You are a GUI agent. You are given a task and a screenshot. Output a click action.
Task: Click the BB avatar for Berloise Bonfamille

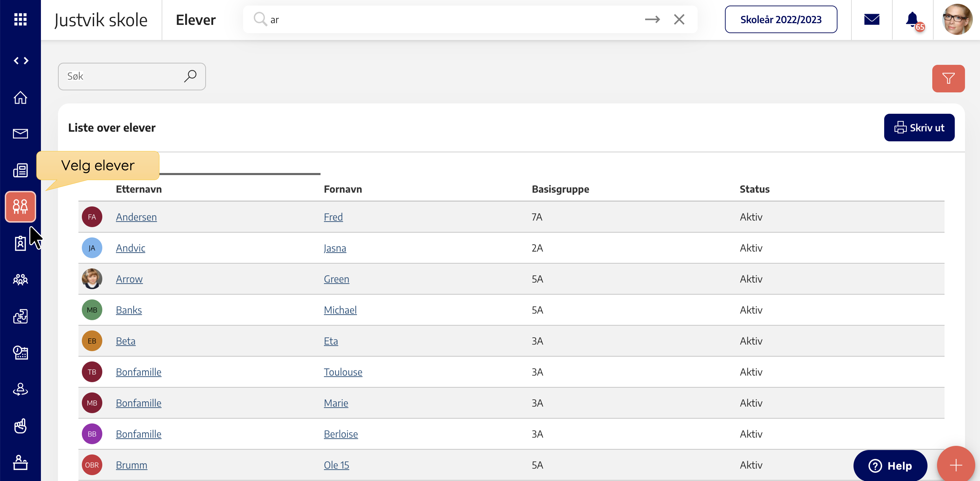[x=92, y=434]
